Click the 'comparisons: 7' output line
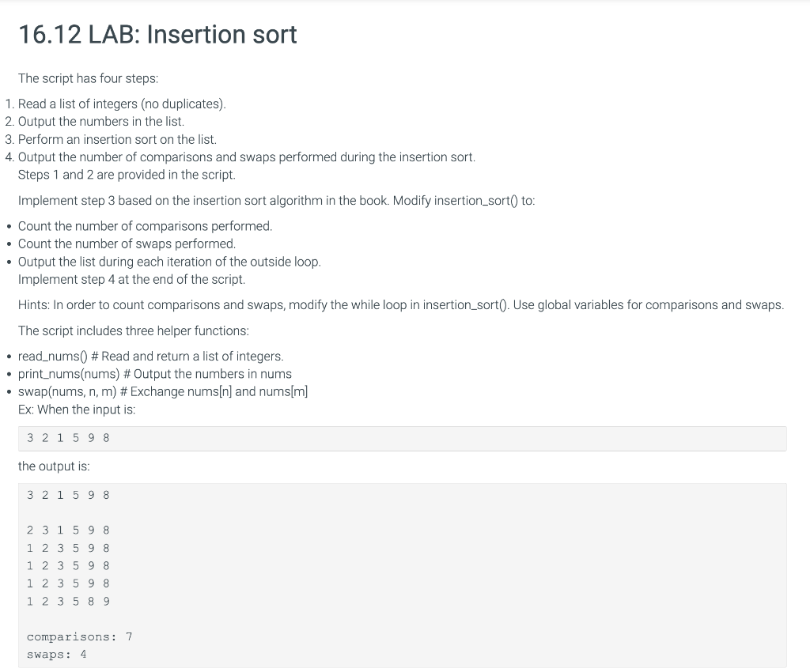Screen dimensions: 810x672 [x=80, y=636]
